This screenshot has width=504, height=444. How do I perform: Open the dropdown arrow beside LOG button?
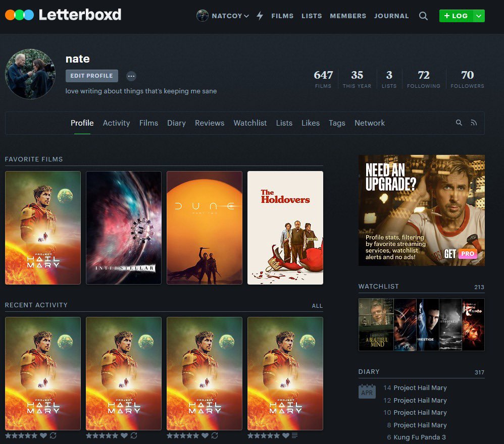tap(479, 16)
